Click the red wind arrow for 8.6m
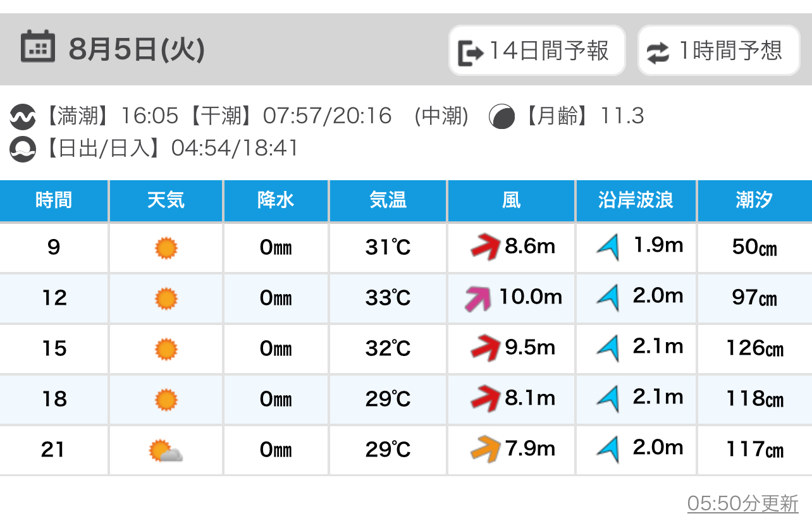This screenshot has height=528, width=812. click(486, 247)
